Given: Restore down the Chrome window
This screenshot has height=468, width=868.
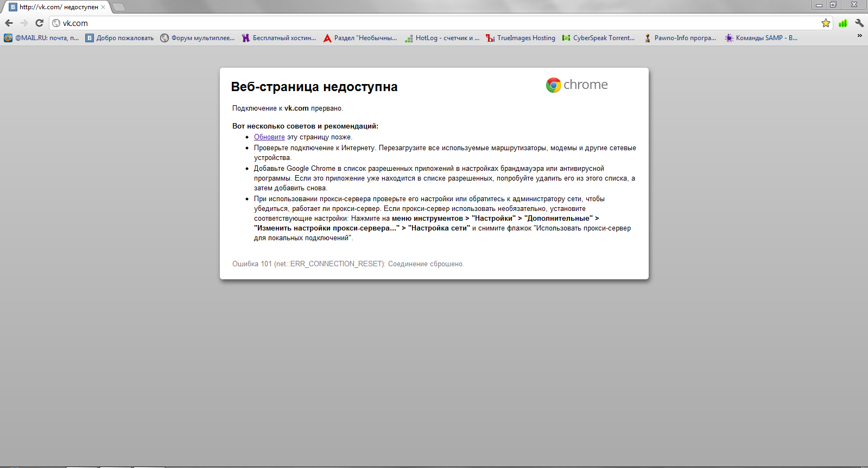Looking at the screenshot, I should tap(833, 5).
